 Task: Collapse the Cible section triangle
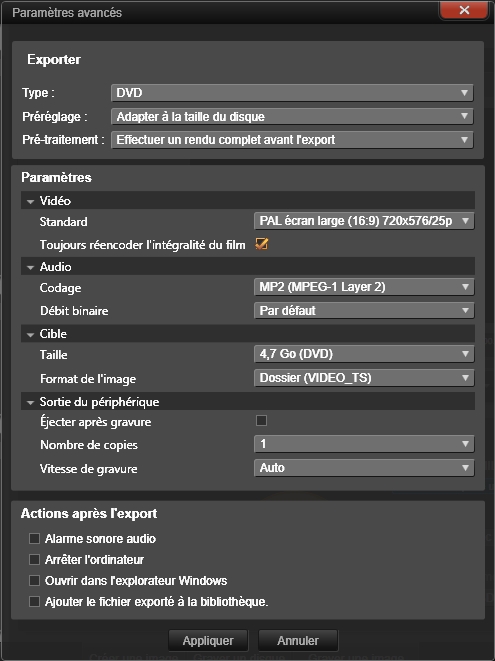(x=30, y=334)
